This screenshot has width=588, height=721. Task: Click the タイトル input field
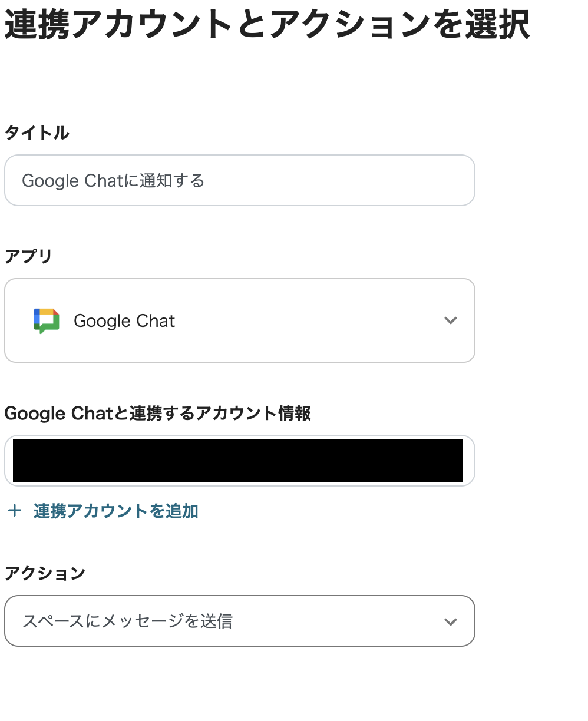pos(239,180)
